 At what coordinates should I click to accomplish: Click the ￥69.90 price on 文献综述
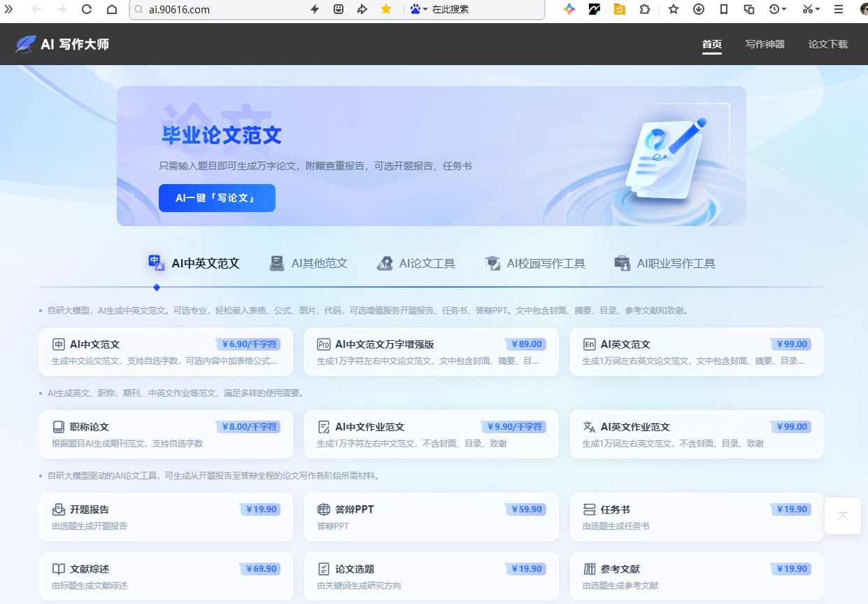tap(260, 569)
